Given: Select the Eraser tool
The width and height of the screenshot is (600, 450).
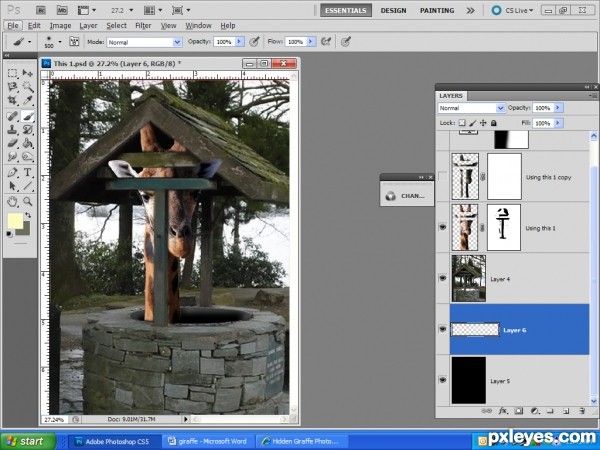Looking at the screenshot, I should pos(13,143).
